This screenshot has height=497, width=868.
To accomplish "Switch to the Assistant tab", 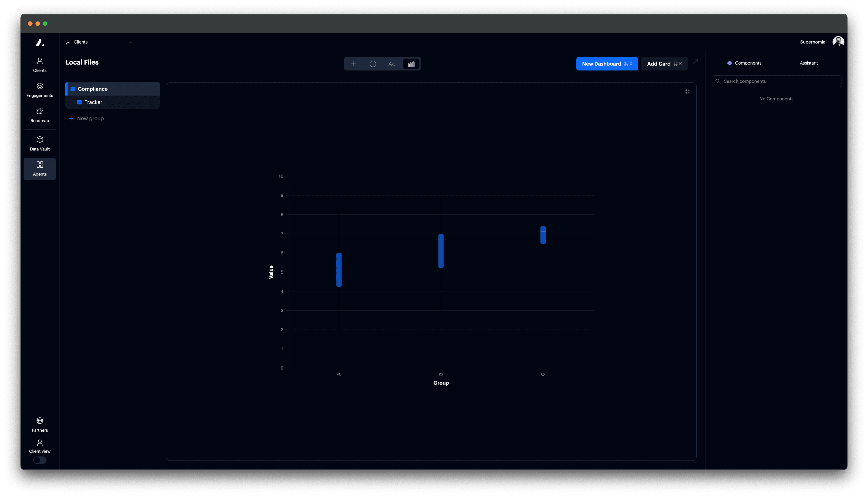I will click(x=809, y=63).
